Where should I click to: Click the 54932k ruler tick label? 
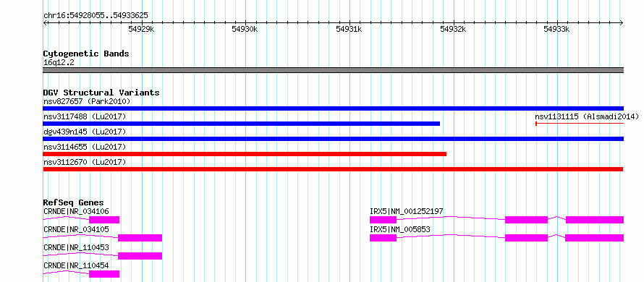[452, 29]
